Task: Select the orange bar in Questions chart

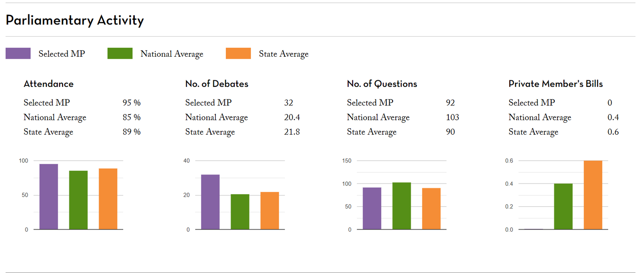Action: [x=431, y=209]
